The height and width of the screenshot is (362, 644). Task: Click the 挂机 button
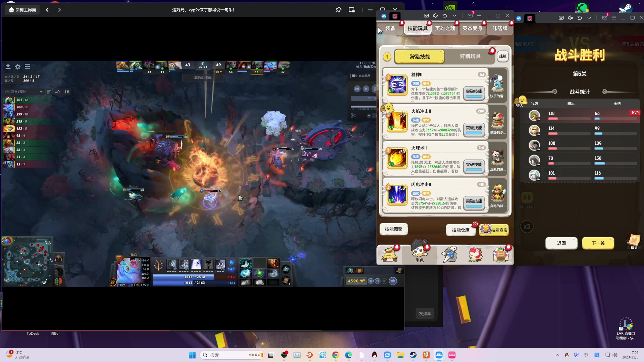(x=502, y=56)
